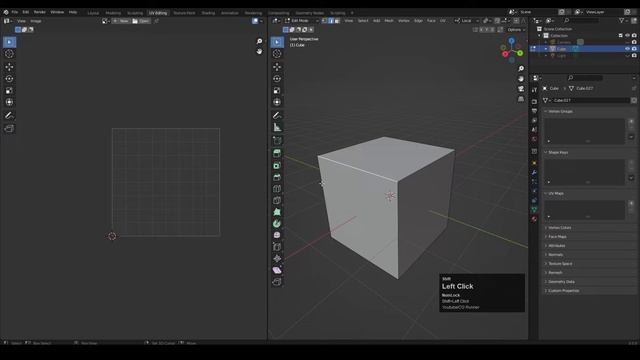Viewport: 640px width, 360px height.
Task: Select the Annotate tool in the 3D viewport toolbar
Action: coord(277,116)
